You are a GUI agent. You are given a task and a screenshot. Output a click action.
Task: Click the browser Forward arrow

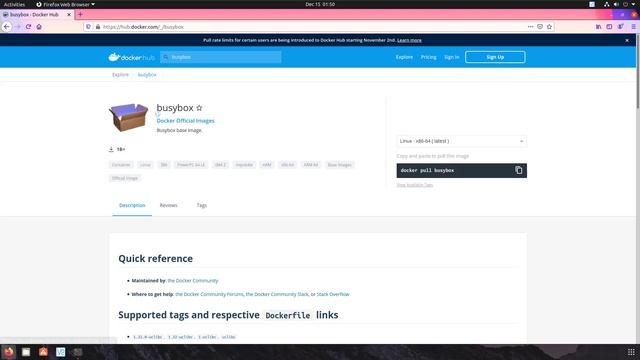point(18,27)
